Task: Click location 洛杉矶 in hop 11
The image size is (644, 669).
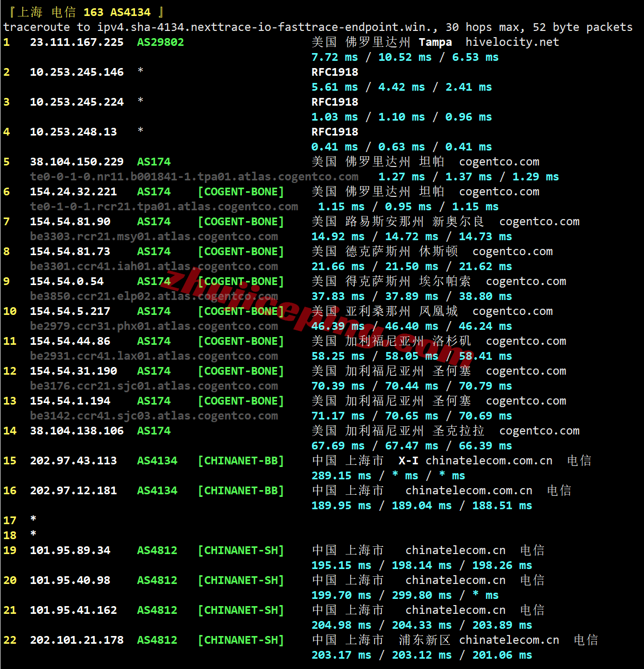Action: [x=452, y=341]
